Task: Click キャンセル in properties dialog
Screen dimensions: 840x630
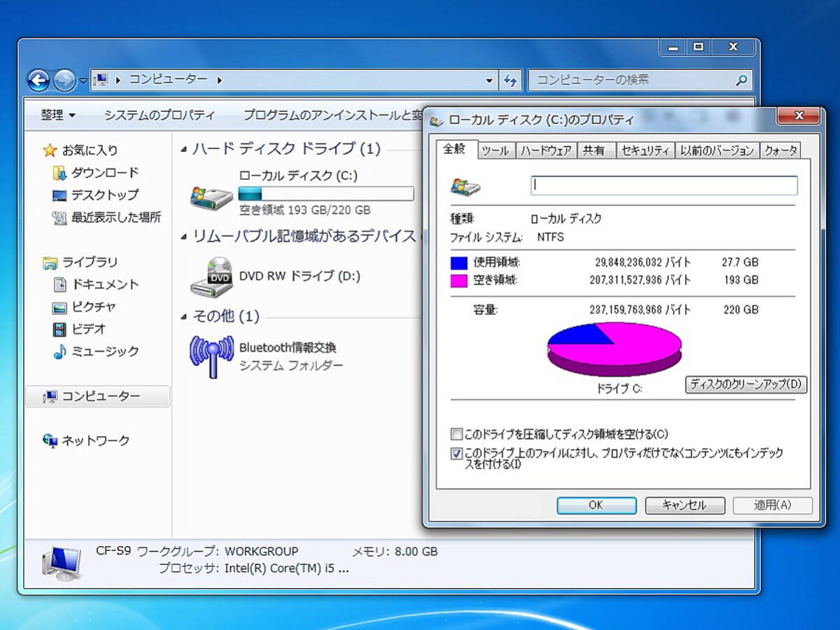Action: point(684,505)
